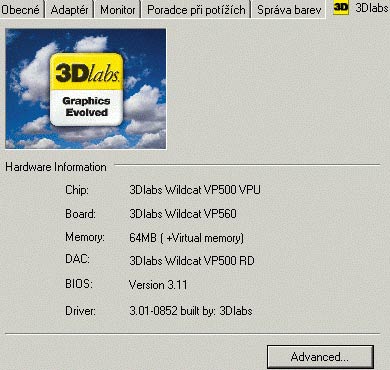Click the yellow 3D icon in the tab
The image size is (390, 370).
[341, 7]
